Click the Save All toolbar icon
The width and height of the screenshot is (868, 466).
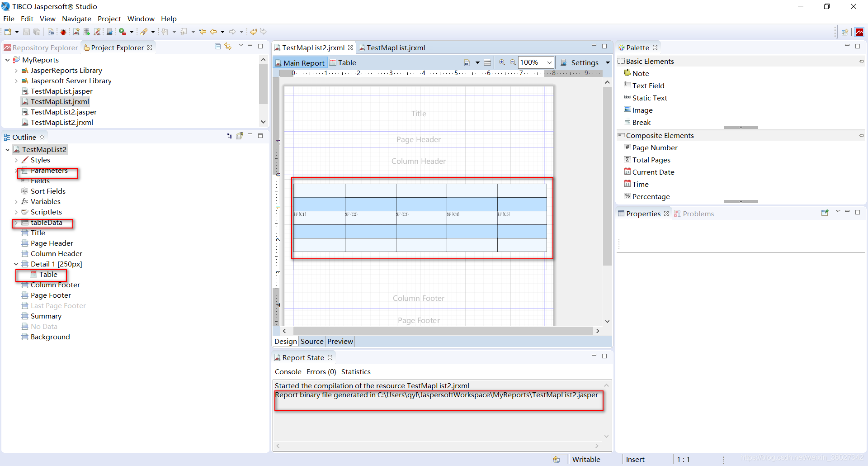coord(37,32)
